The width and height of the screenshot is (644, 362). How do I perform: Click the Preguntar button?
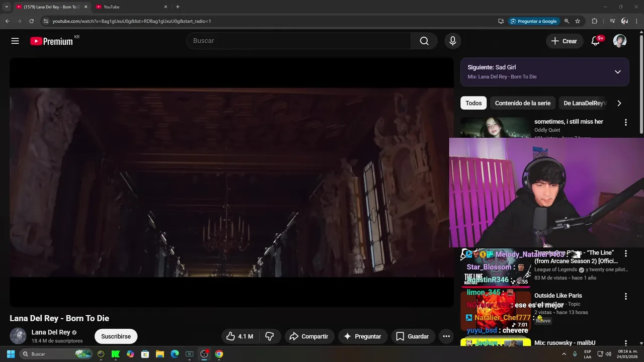click(x=362, y=336)
